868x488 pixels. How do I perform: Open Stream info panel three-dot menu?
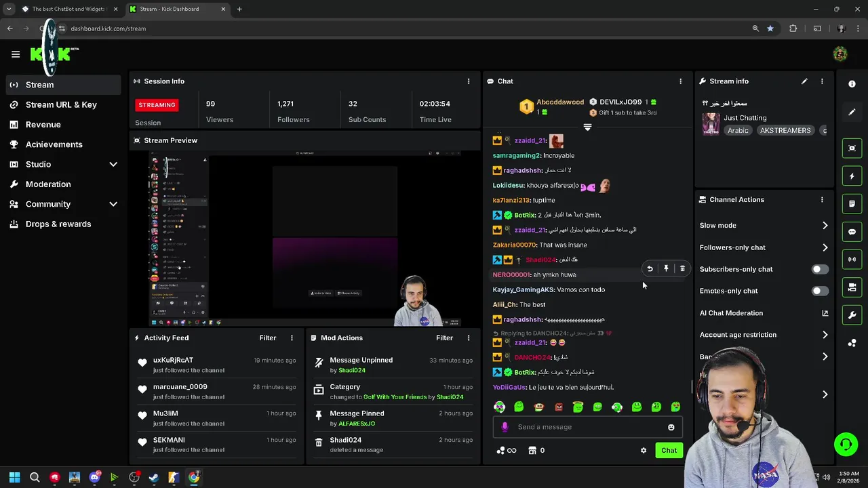[x=822, y=81]
